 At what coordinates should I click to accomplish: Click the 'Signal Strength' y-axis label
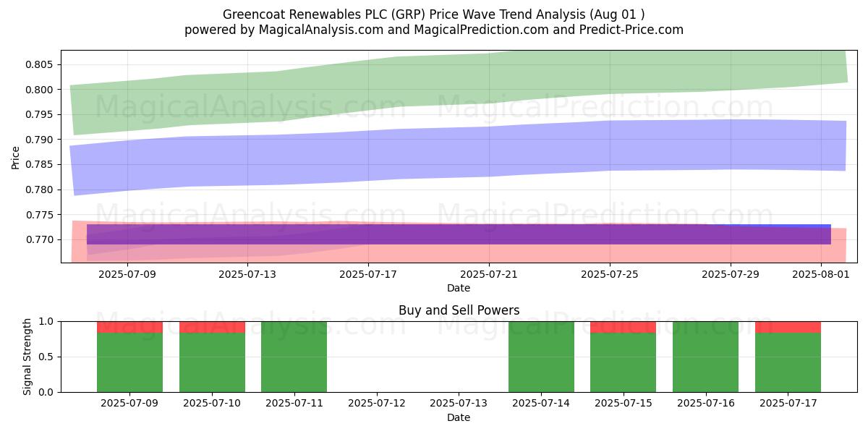click(x=27, y=357)
